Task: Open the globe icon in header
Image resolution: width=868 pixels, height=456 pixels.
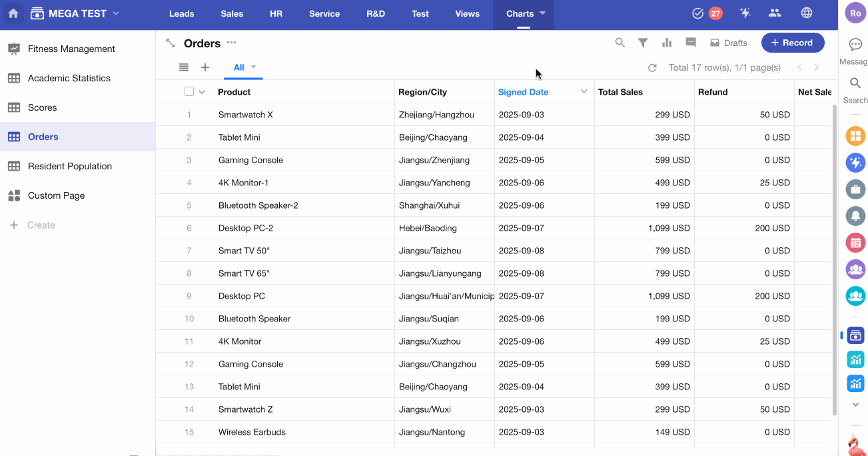Action: (807, 13)
